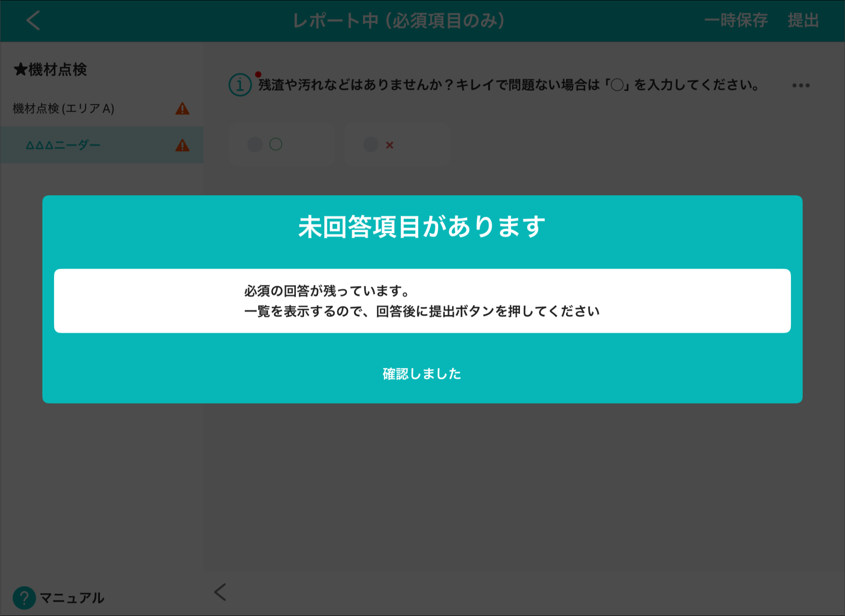Click the マニュアル label link

(x=72, y=597)
